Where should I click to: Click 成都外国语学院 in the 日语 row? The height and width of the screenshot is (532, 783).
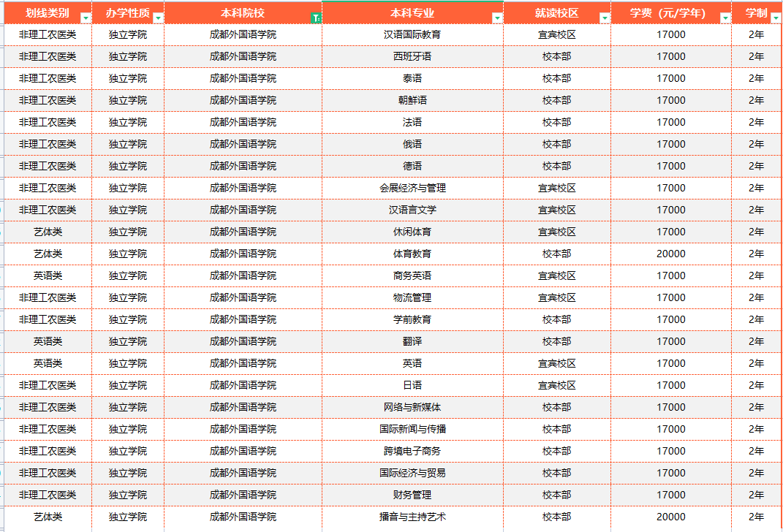(x=243, y=385)
